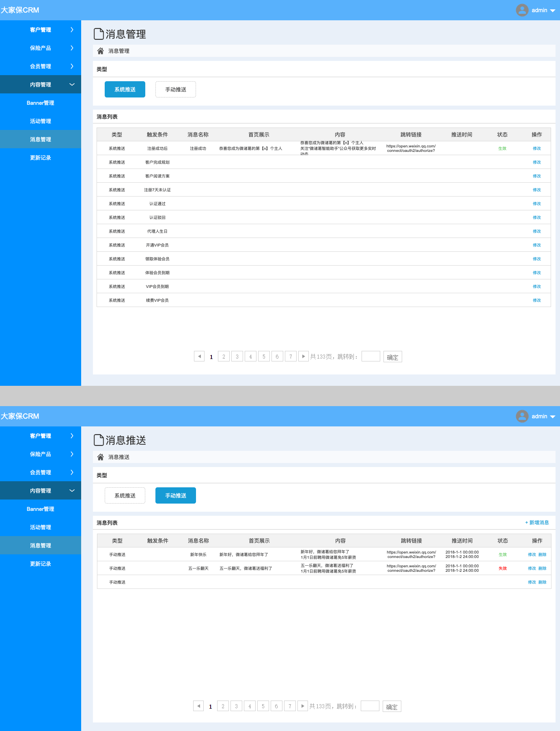The height and width of the screenshot is (731, 560).
Task: Open 活动管理 in 消息推送 page sidebar
Action: click(41, 527)
